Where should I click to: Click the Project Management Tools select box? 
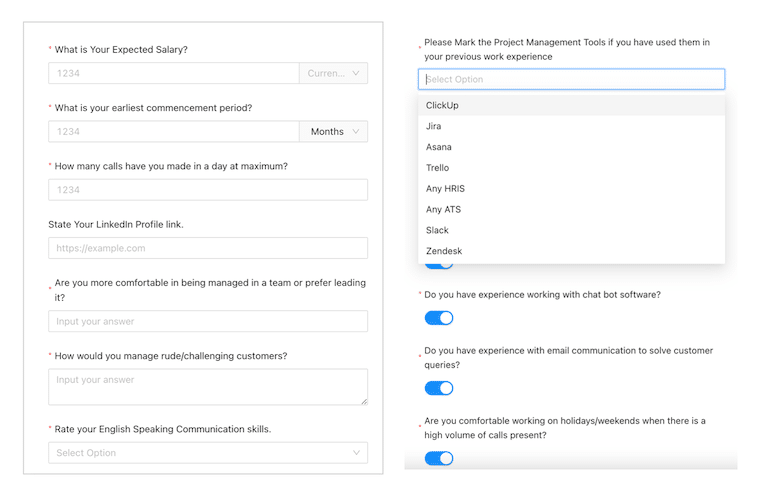pos(571,79)
